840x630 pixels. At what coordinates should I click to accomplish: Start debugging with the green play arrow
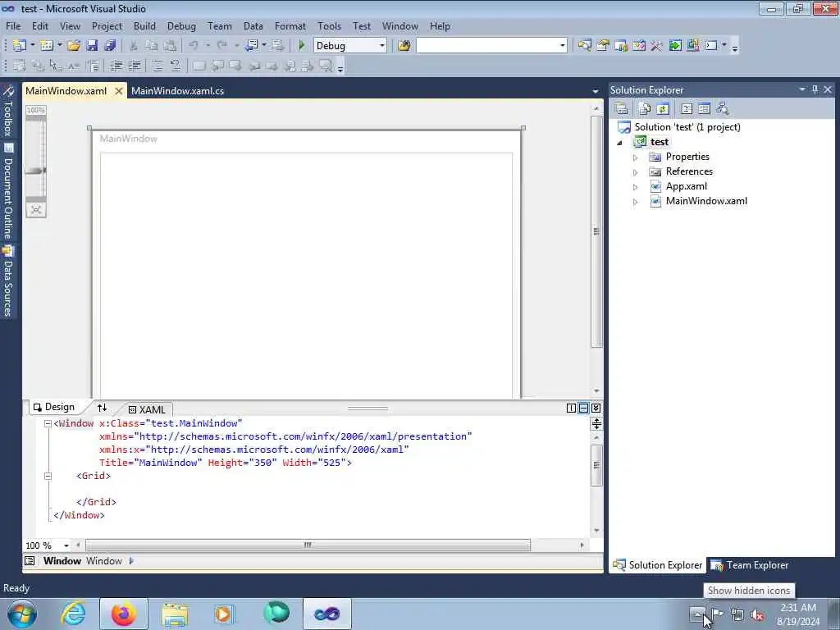pyautogui.click(x=302, y=46)
